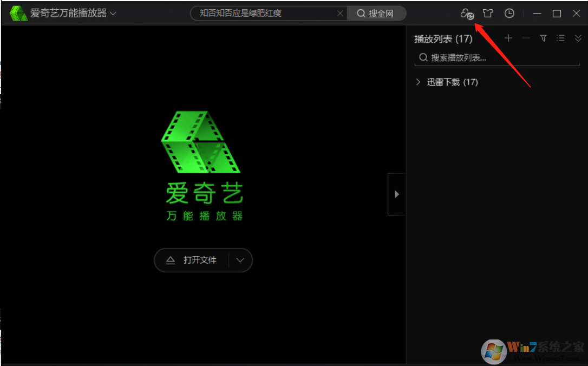Image resolution: width=588 pixels, height=366 pixels.
Task: Clear the top search box text
Action: [340, 14]
